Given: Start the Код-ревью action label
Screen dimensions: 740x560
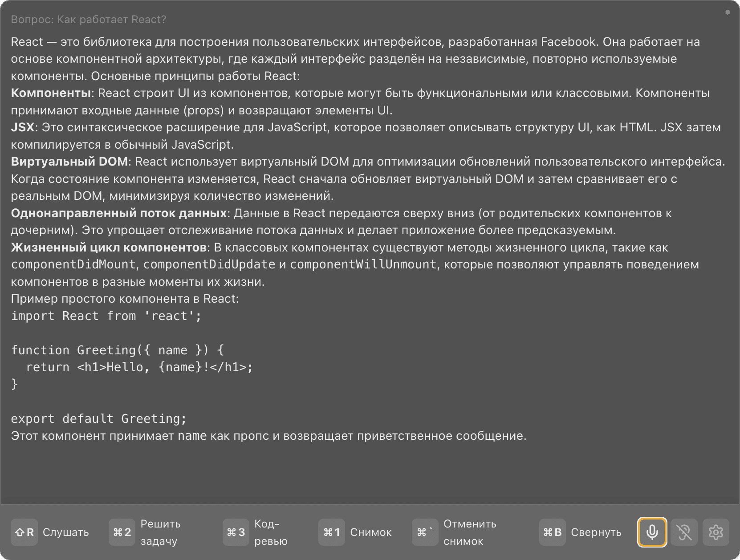Looking at the screenshot, I should coord(271,532).
